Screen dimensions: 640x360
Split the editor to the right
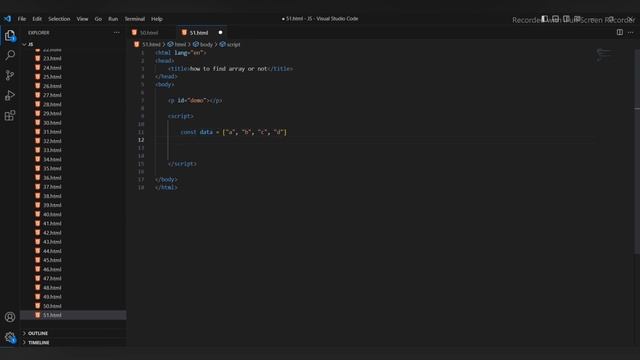tap(620, 32)
